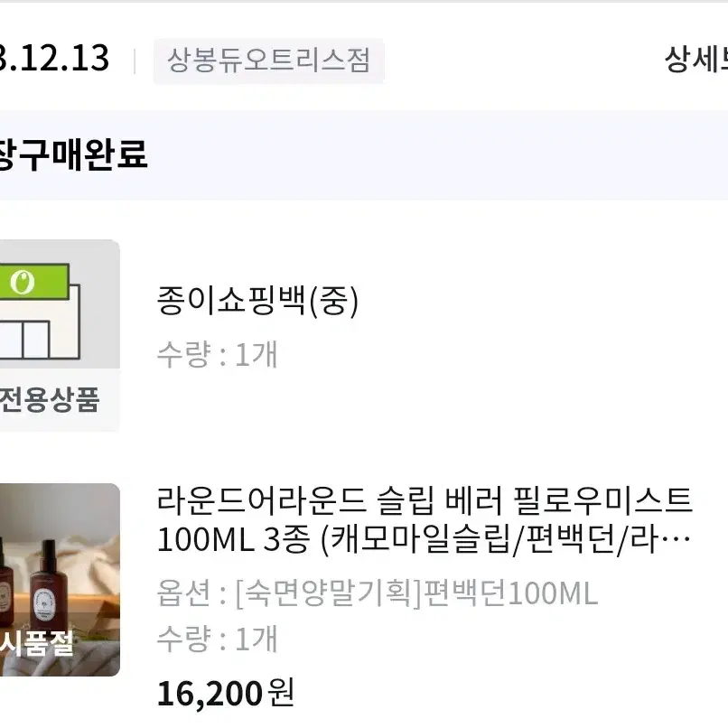Screen dimensions: 728x728
Task: Click the 16,200원 price
Action: pyautogui.click(x=226, y=694)
